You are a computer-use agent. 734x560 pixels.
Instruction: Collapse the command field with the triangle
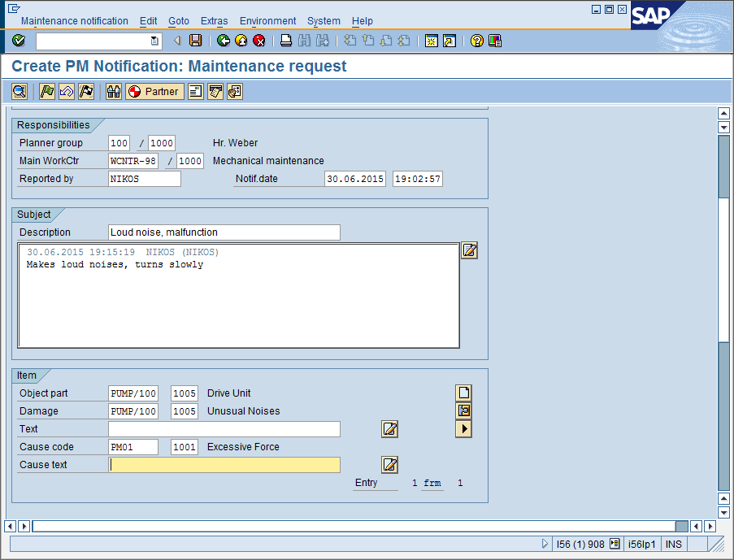pyautogui.click(x=177, y=41)
